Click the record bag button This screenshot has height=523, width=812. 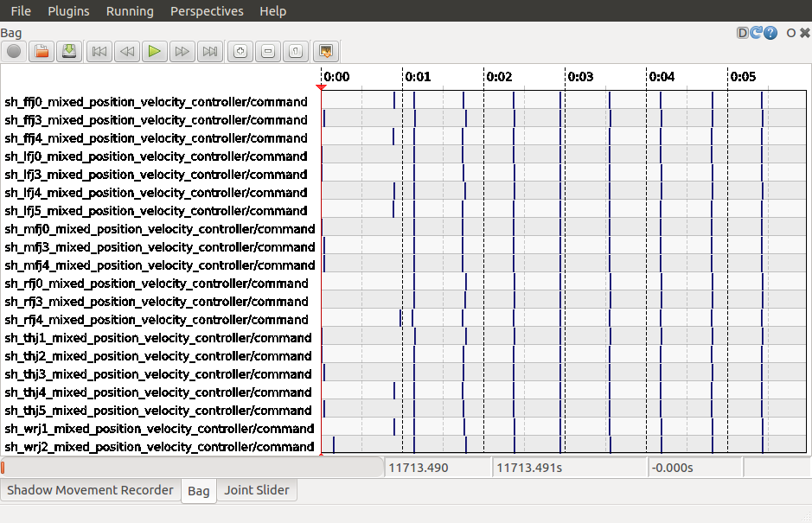[14, 51]
